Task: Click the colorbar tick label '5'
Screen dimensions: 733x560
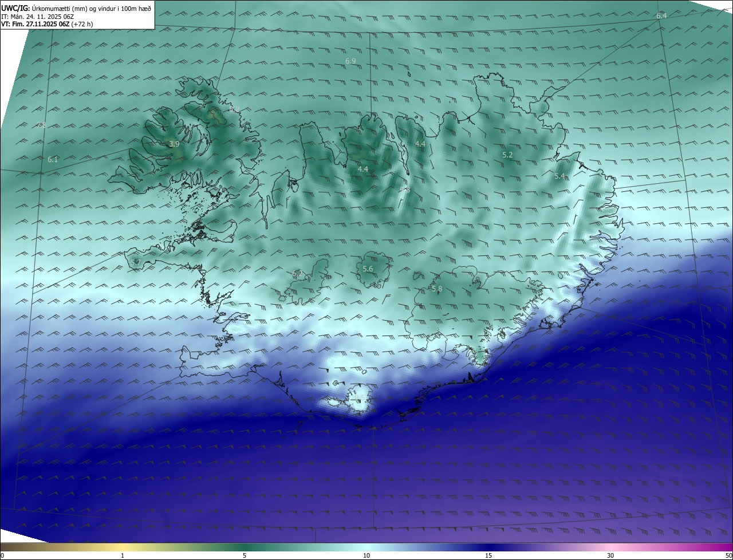Action: [x=245, y=555]
